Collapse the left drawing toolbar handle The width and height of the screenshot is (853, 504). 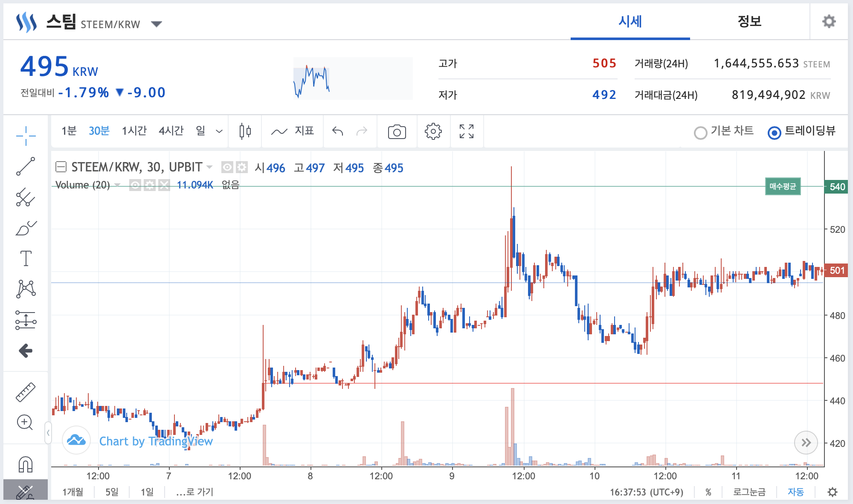click(x=48, y=433)
